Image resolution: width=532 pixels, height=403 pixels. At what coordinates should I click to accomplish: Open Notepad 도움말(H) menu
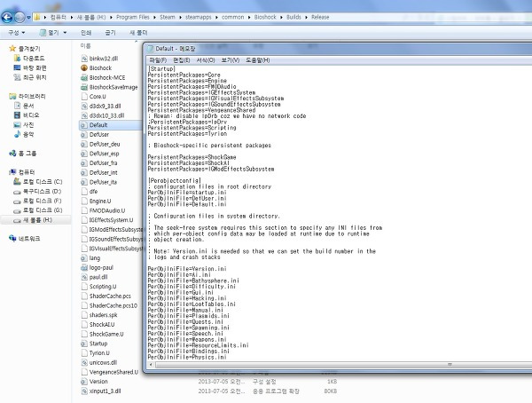pos(257,60)
